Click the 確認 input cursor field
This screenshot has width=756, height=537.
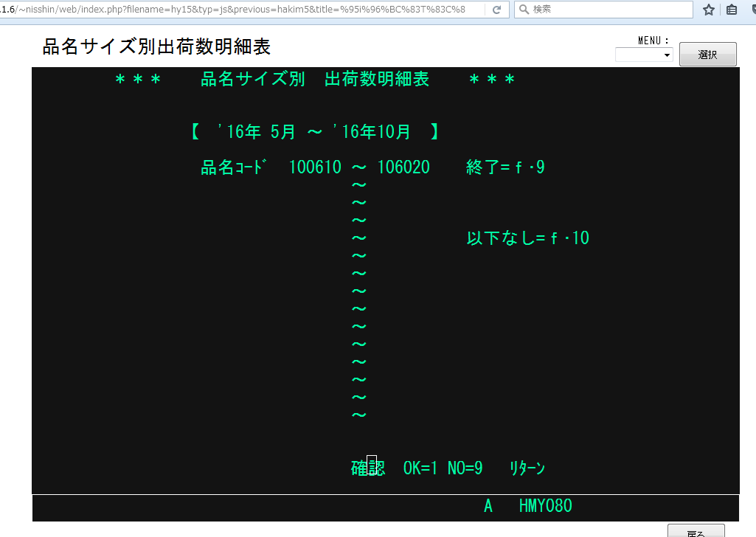click(372, 467)
